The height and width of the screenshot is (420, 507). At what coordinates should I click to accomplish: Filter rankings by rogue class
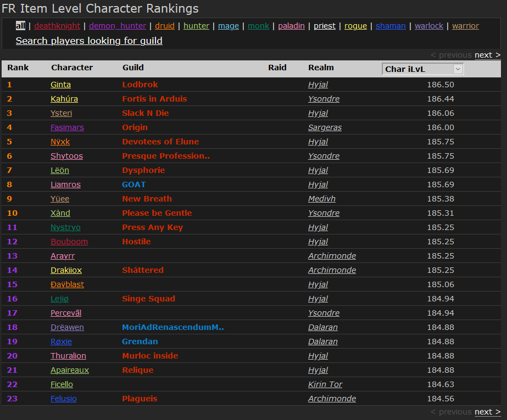(x=356, y=26)
